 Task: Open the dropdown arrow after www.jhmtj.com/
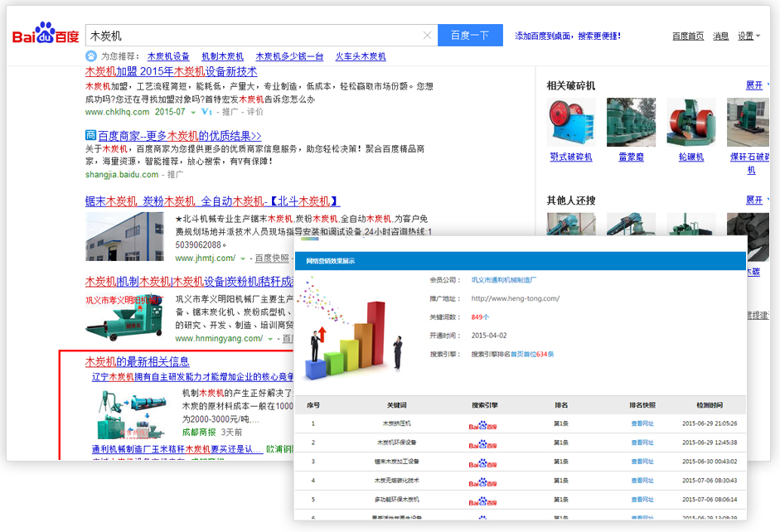[x=243, y=259]
